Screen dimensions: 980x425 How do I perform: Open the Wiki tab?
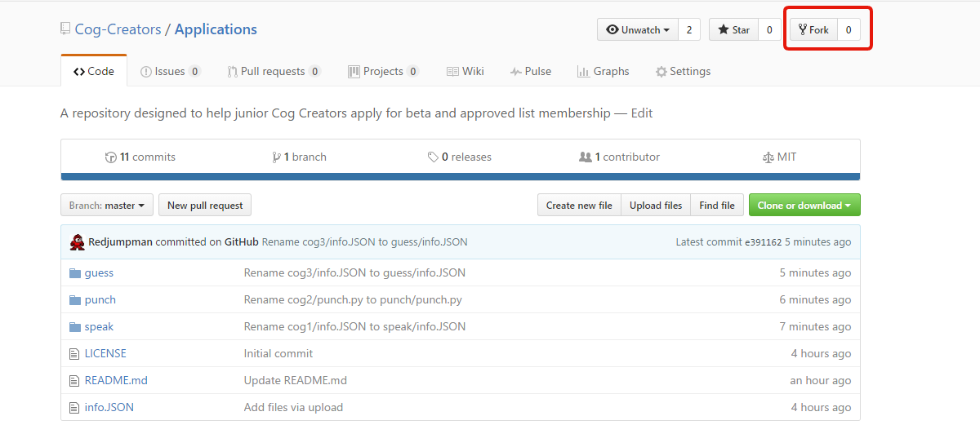(465, 71)
